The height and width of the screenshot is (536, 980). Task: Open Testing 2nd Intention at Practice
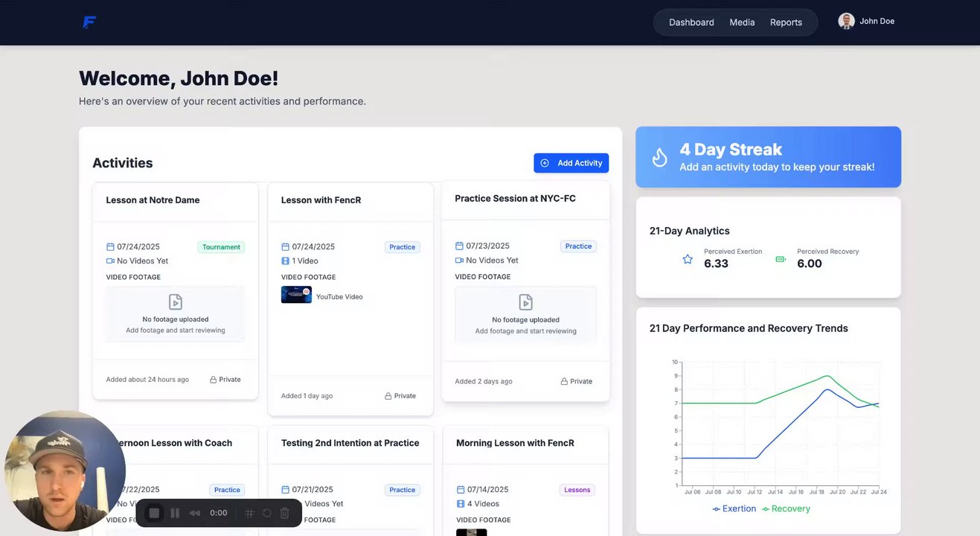(x=350, y=443)
